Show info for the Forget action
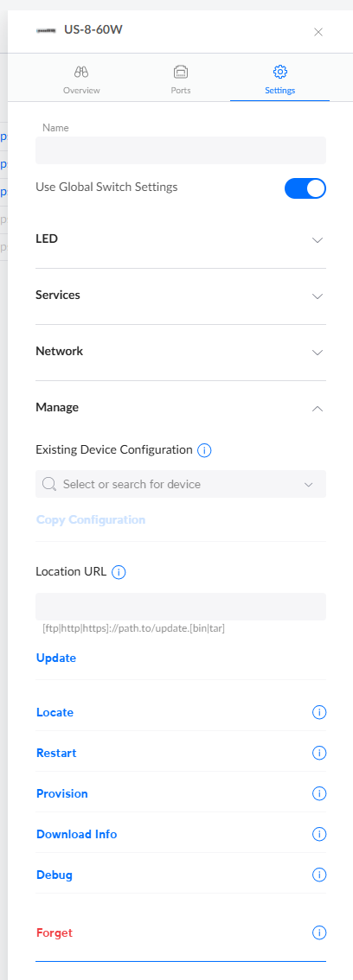 pyautogui.click(x=319, y=933)
